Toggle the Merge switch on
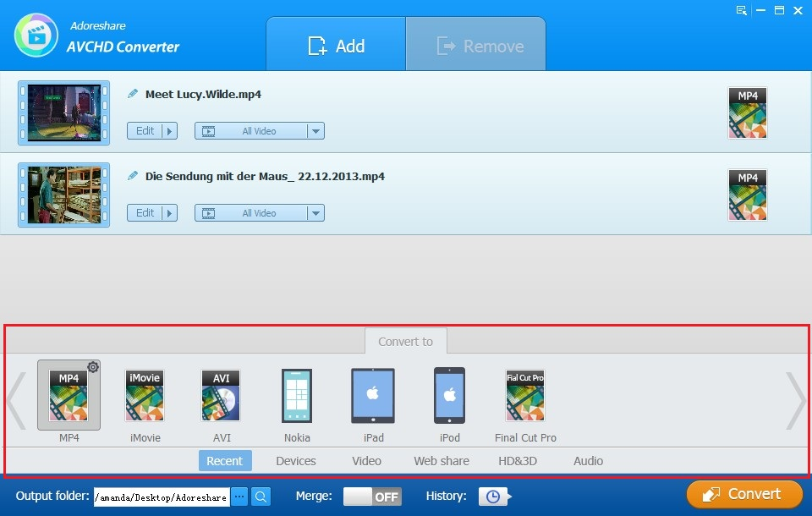This screenshot has height=516, width=812. (x=371, y=497)
